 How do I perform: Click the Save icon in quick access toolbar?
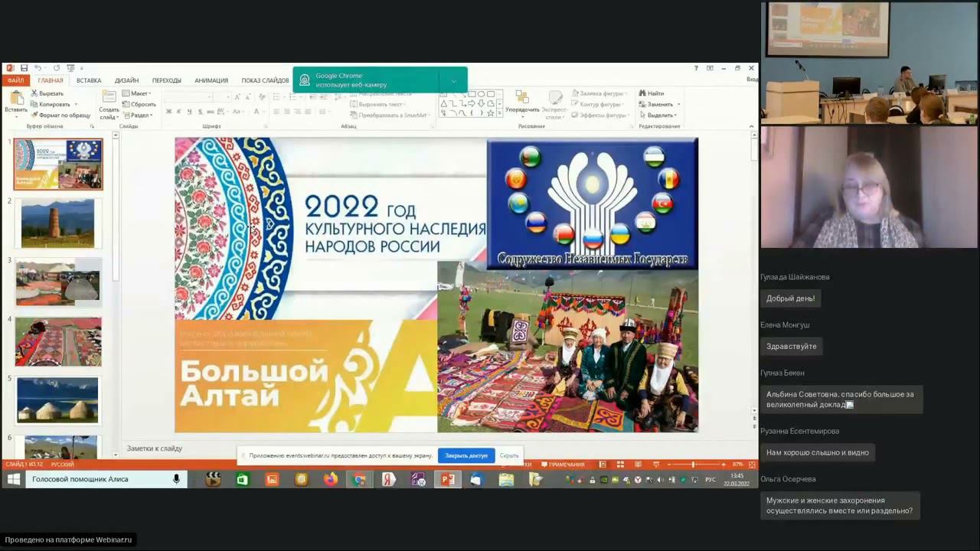24,68
